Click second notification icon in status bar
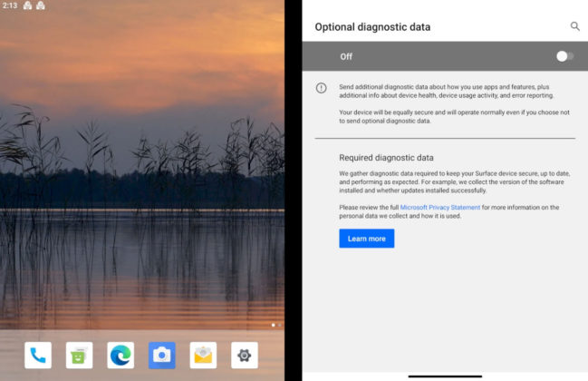The width and height of the screenshot is (588, 381). (x=41, y=5)
